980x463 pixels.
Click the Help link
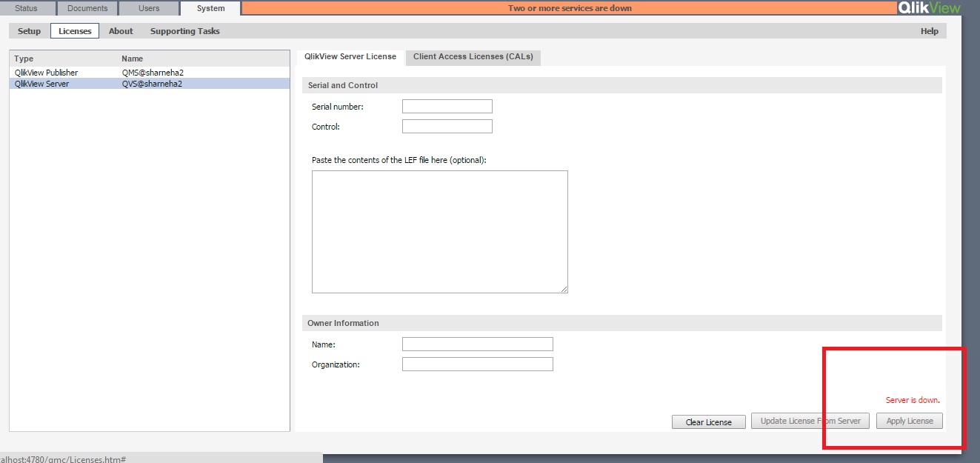tap(930, 31)
